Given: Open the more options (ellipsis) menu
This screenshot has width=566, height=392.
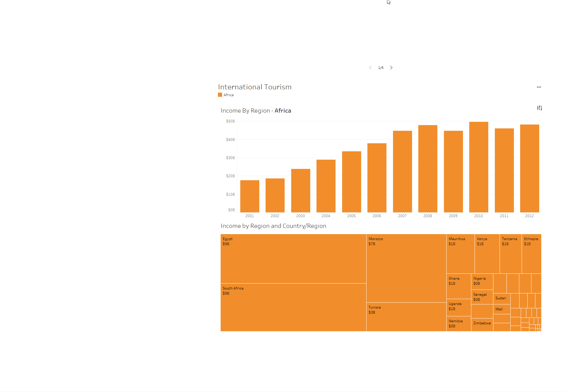Looking at the screenshot, I should coord(539,87).
